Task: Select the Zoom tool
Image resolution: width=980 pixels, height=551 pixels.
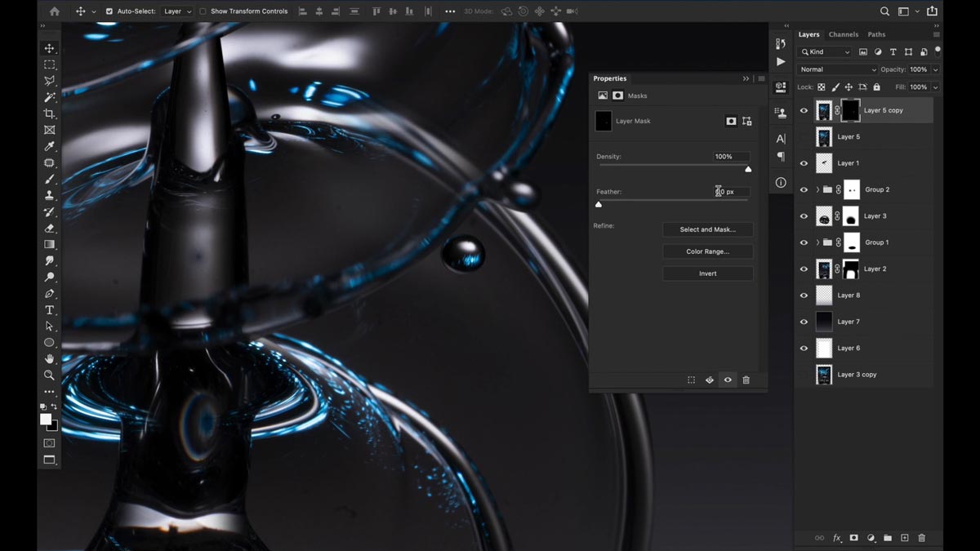Action: pyautogui.click(x=50, y=375)
